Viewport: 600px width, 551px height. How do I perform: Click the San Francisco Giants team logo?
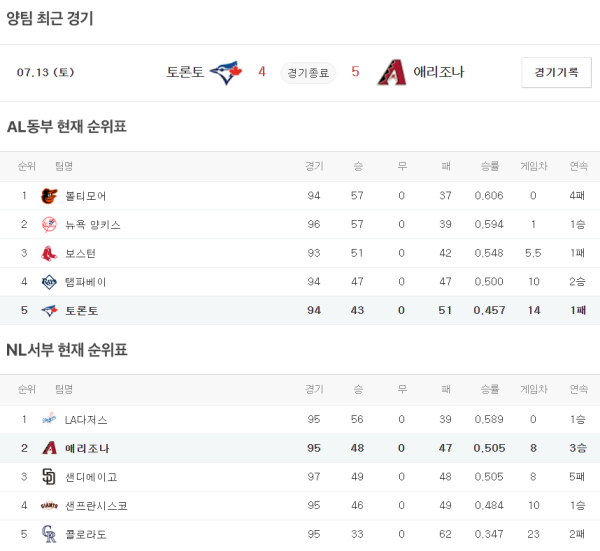click(x=49, y=506)
